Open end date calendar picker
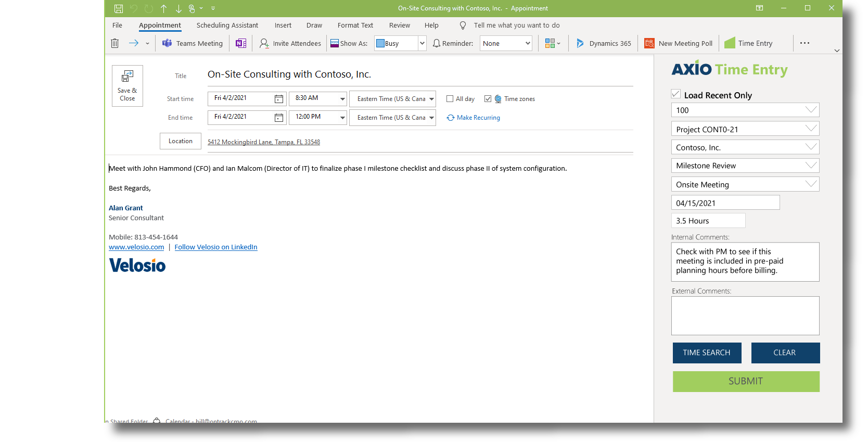 click(279, 118)
